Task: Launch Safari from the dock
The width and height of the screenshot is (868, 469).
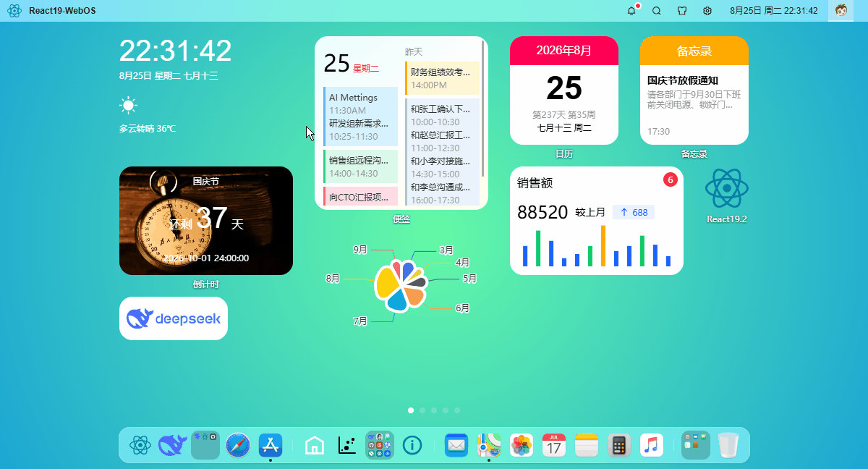Action: coord(238,445)
